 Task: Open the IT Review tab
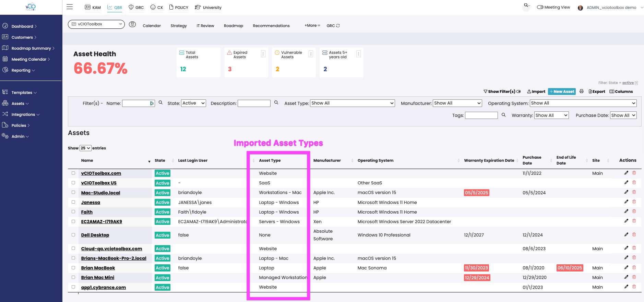point(205,26)
